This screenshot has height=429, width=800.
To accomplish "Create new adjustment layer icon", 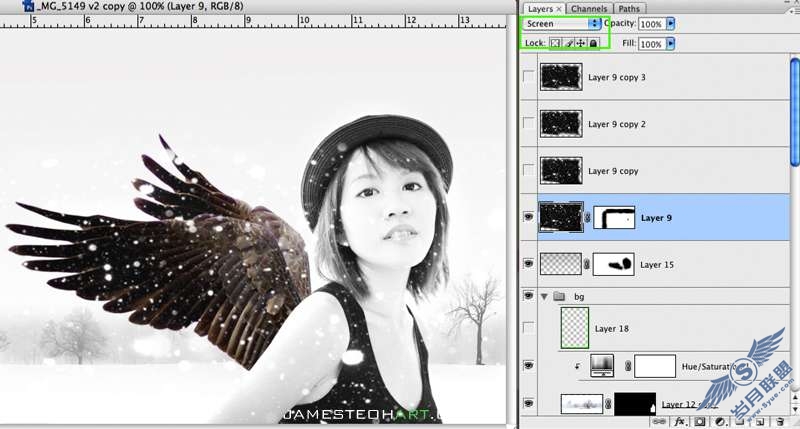I will pos(719,422).
